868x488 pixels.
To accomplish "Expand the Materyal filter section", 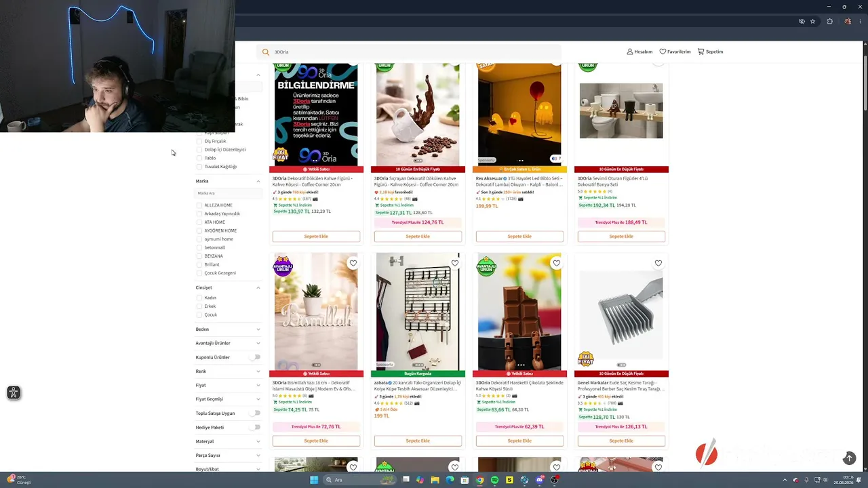I will (x=258, y=441).
